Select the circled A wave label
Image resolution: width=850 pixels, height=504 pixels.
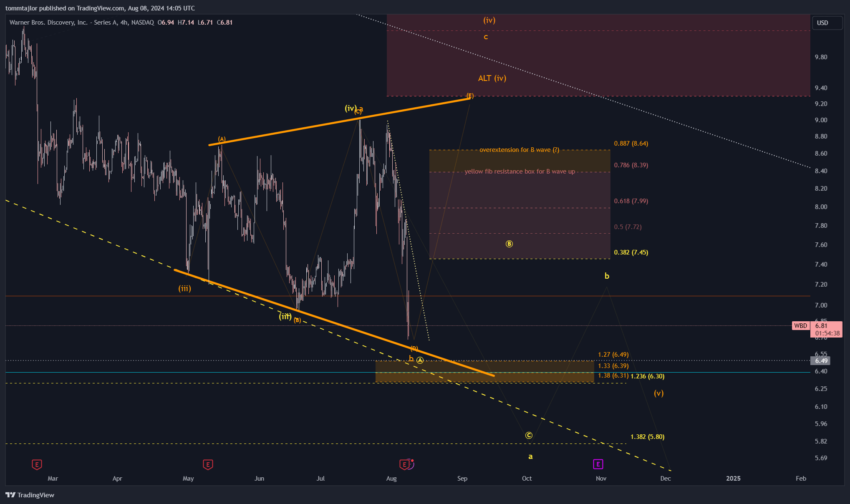coord(420,360)
